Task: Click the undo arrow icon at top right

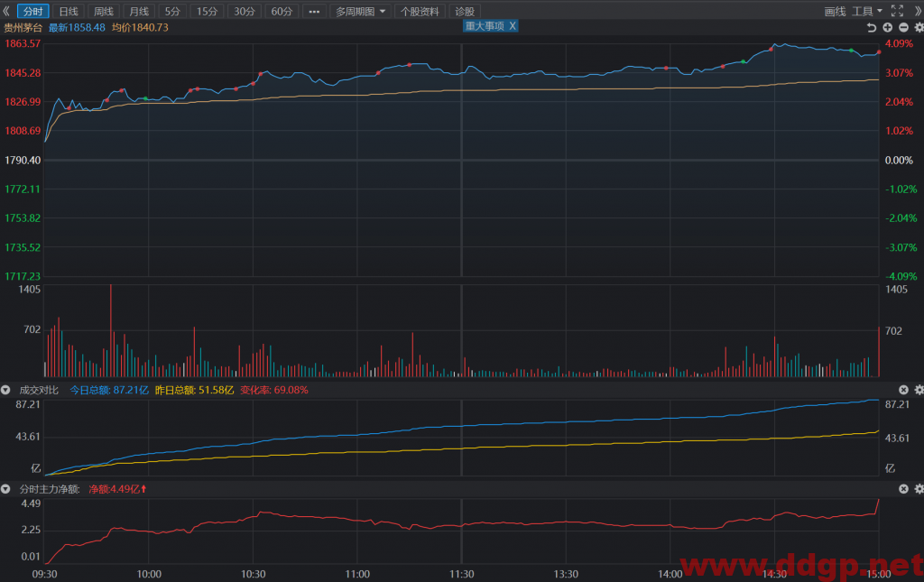Action: click(x=872, y=27)
